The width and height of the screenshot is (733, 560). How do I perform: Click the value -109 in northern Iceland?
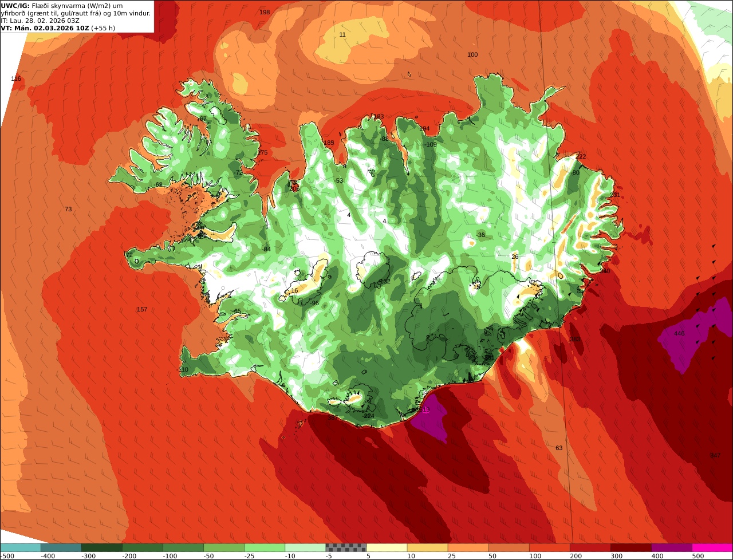click(430, 144)
